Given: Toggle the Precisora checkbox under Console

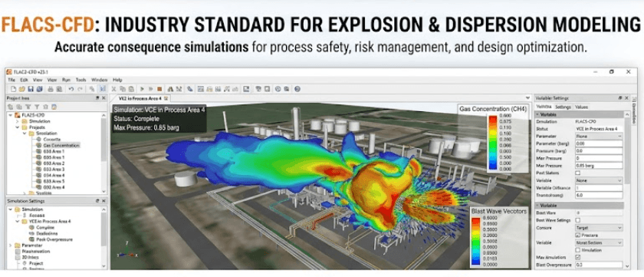Looking at the screenshot, I should coord(578,235).
